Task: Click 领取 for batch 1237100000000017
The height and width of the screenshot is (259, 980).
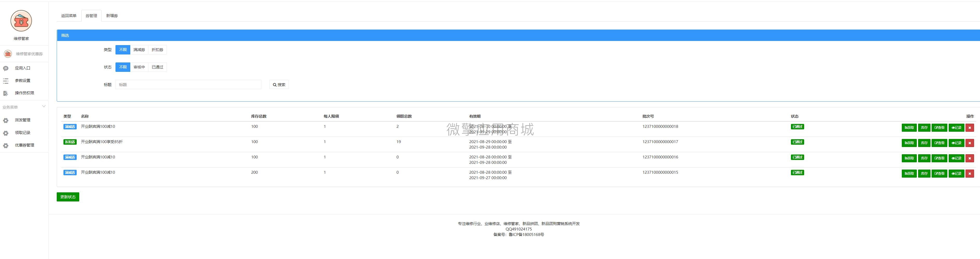Action: [x=909, y=143]
